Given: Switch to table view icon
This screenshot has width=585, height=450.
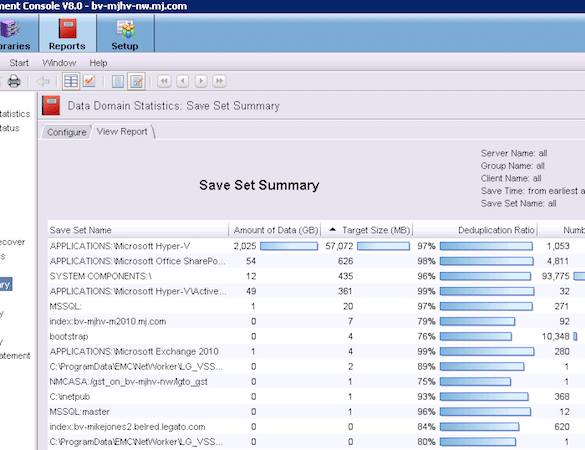Looking at the screenshot, I should click(x=71, y=81).
